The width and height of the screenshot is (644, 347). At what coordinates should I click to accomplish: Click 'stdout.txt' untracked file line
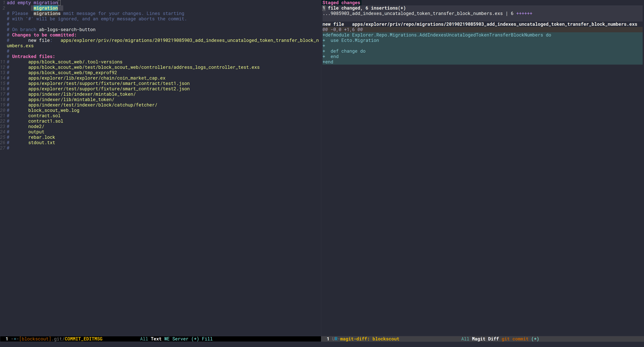42,142
